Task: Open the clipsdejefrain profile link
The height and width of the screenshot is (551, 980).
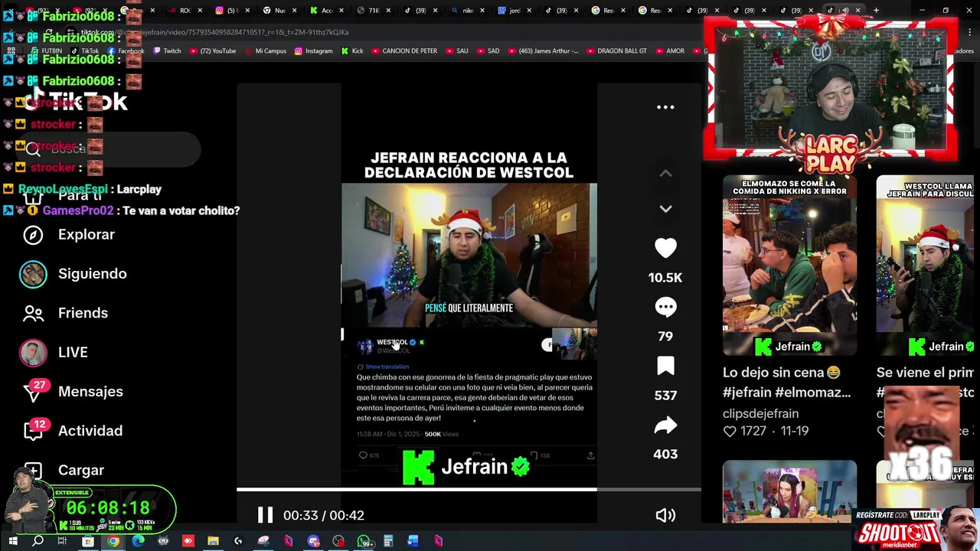Action: click(760, 413)
